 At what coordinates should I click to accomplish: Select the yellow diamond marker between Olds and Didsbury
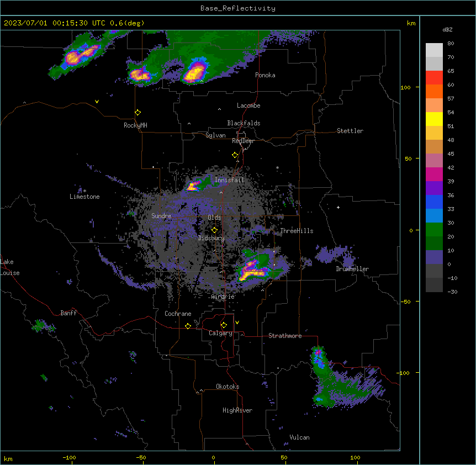214,230
